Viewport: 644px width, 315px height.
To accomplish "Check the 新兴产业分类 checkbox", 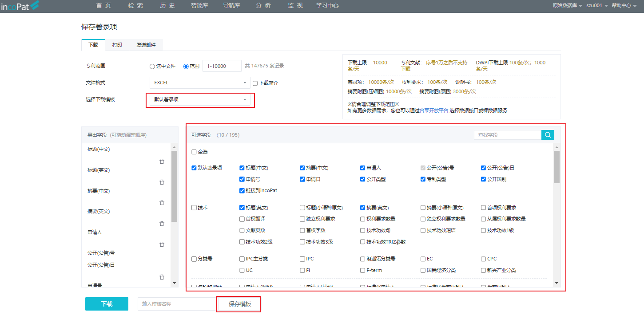I will [x=484, y=270].
